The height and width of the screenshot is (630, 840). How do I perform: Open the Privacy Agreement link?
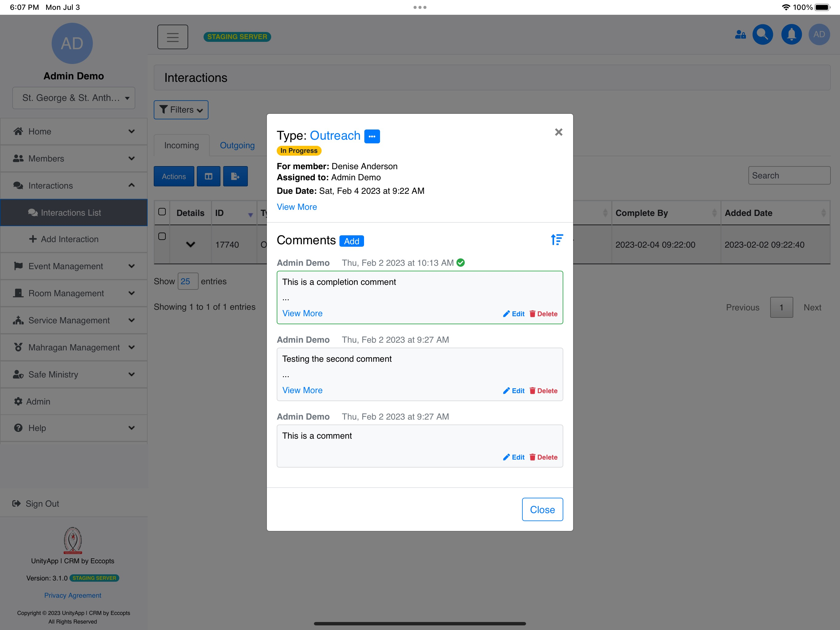point(73,595)
